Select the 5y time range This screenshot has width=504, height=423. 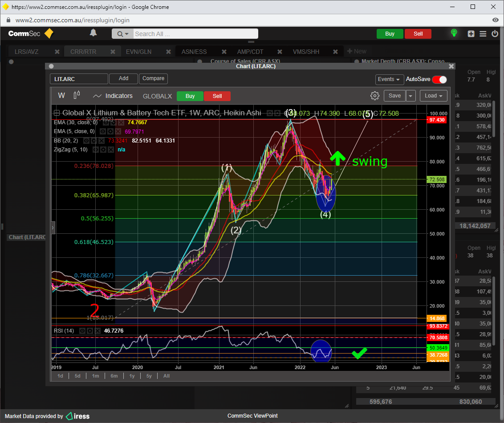click(x=149, y=376)
